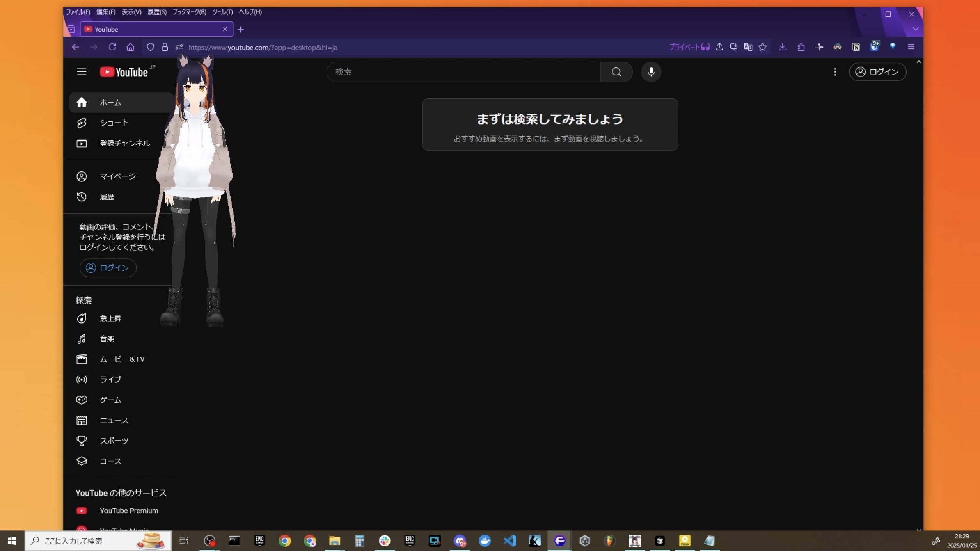Open OBS Studio from the taskbar
Viewport: 980px width, 551px height.
[x=209, y=541]
